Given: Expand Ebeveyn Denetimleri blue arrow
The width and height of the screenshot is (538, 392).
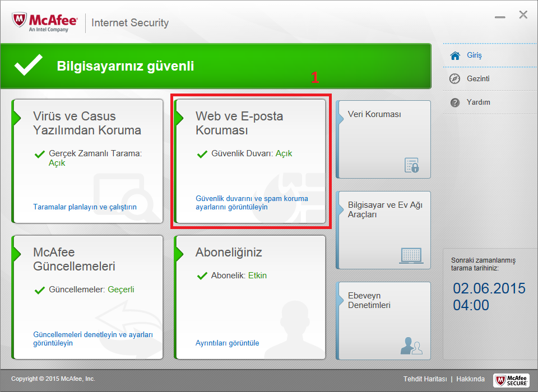Looking at the screenshot, I should pyautogui.click(x=341, y=300).
